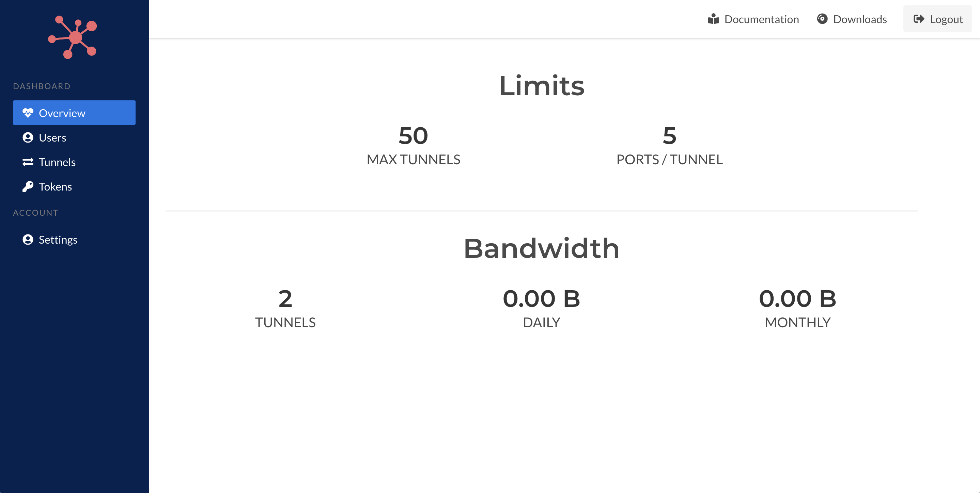
Task: Click the red network hub logo
Action: coord(73,37)
